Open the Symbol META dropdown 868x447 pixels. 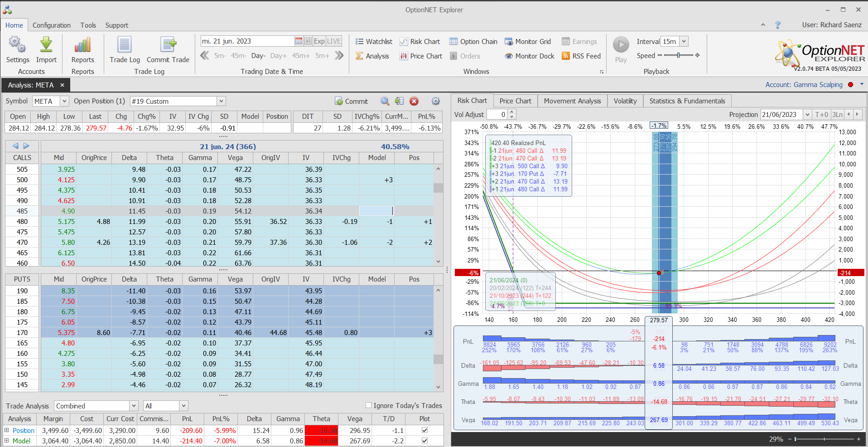[x=64, y=101]
